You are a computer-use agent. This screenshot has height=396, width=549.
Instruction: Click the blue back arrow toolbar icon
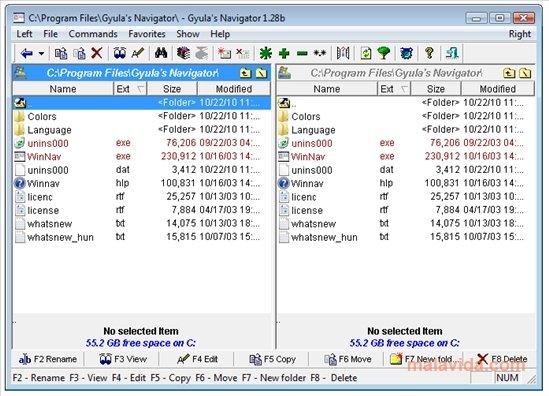[27, 54]
